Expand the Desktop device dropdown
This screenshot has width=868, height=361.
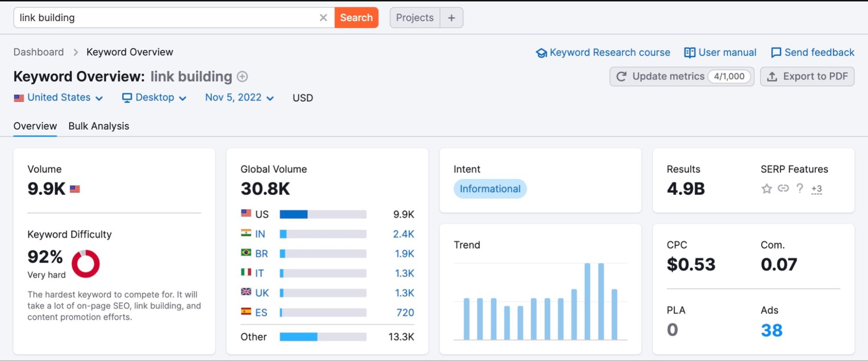(154, 98)
